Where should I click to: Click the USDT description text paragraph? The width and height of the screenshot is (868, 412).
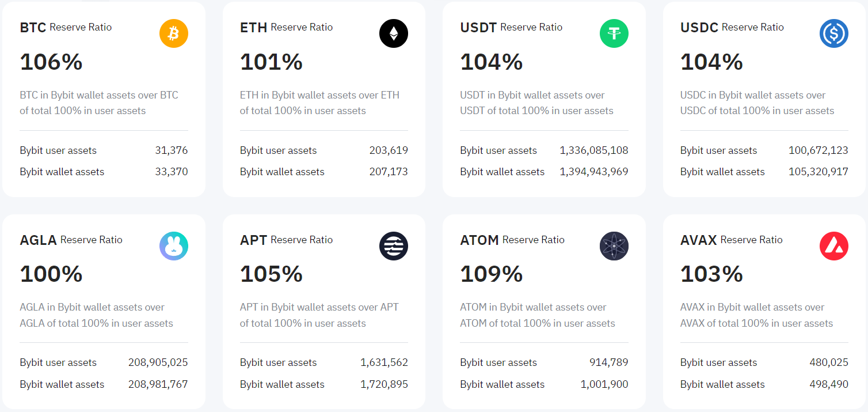(x=536, y=103)
